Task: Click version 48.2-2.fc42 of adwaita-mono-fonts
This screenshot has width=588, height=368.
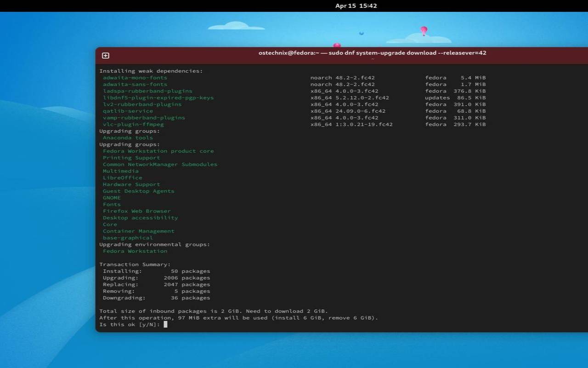Action: [355, 78]
